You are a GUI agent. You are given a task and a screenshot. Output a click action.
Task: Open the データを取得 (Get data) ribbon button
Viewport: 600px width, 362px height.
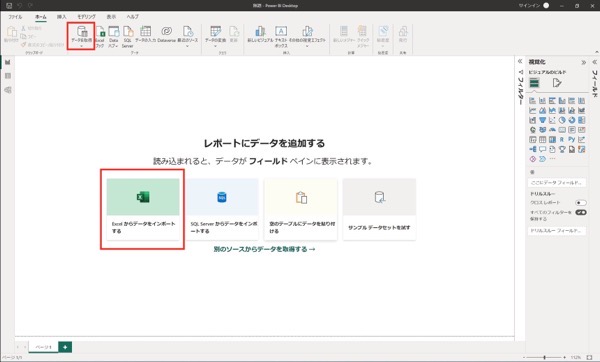click(82, 36)
